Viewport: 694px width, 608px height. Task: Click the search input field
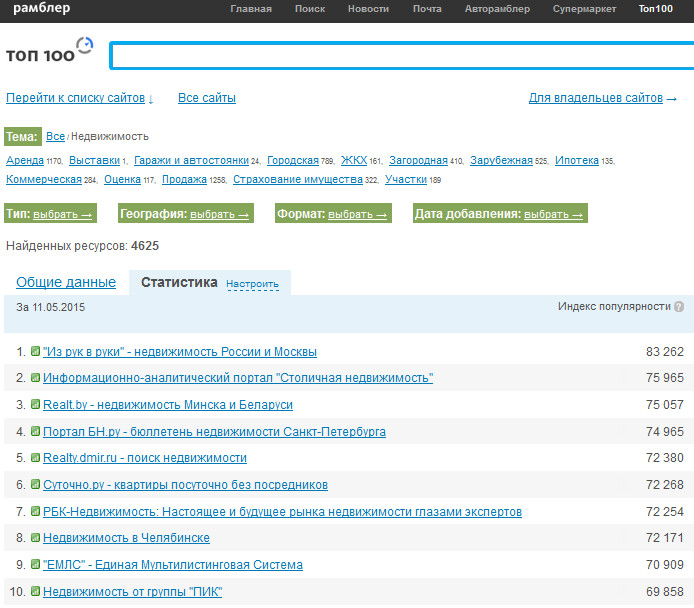point(400,56)
